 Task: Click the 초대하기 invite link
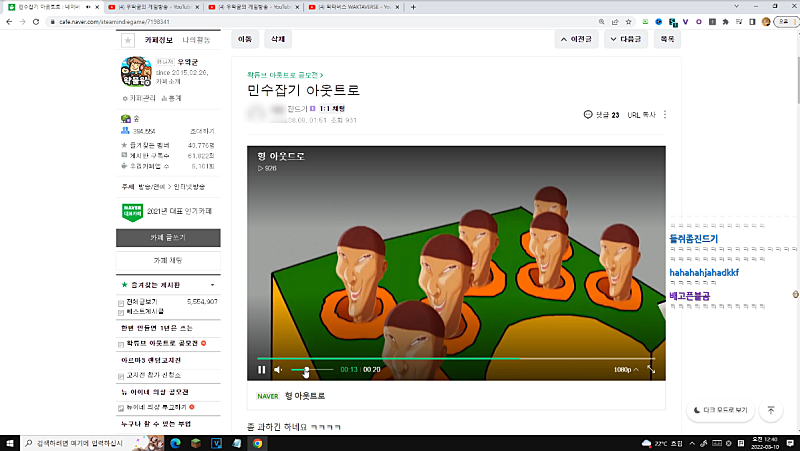coord(202,131)
